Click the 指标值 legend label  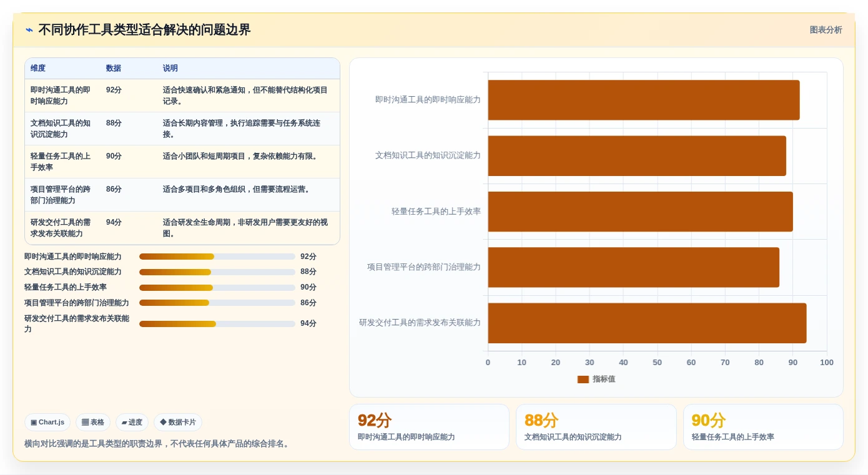tap(604, 380)
